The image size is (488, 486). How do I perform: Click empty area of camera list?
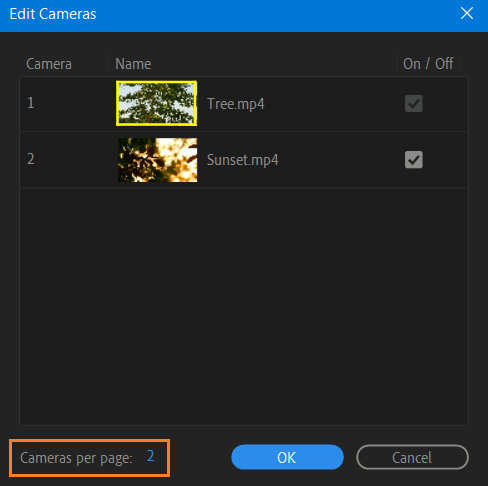click(x=244, y=306)
